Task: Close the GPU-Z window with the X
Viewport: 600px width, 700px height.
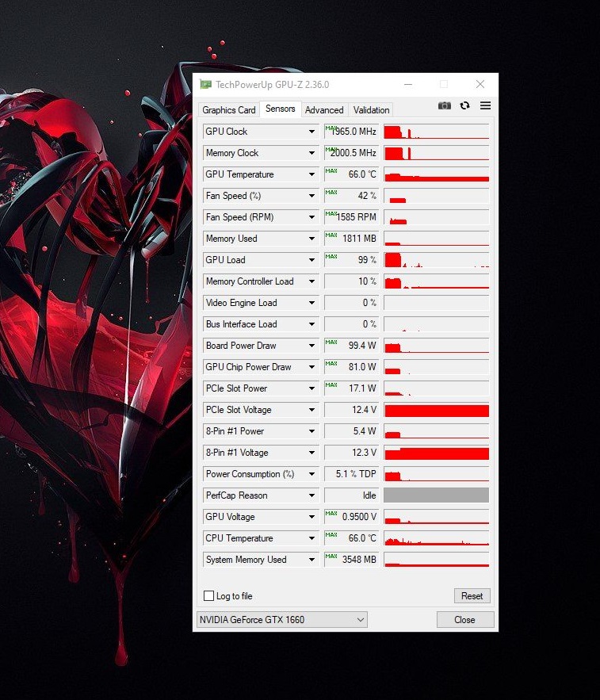Action: click(480, 84)
